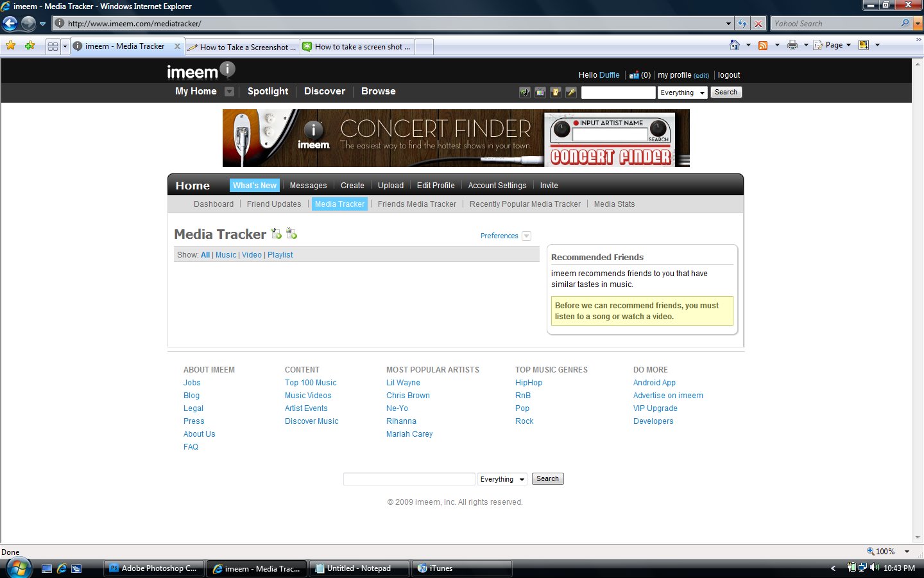Click the volume speaker tray icon
The image size is (924, 578).
[x=875, y=568]
